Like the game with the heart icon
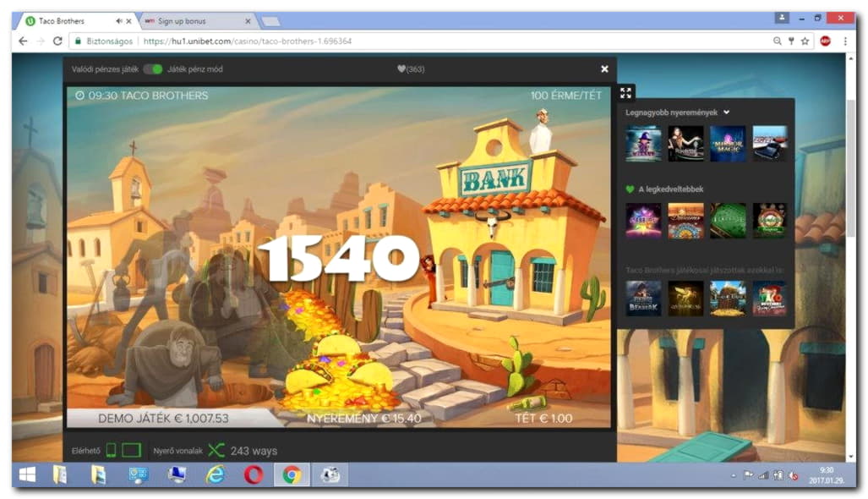The width and height of the screenshot is (868, 499). pos(401,69)
